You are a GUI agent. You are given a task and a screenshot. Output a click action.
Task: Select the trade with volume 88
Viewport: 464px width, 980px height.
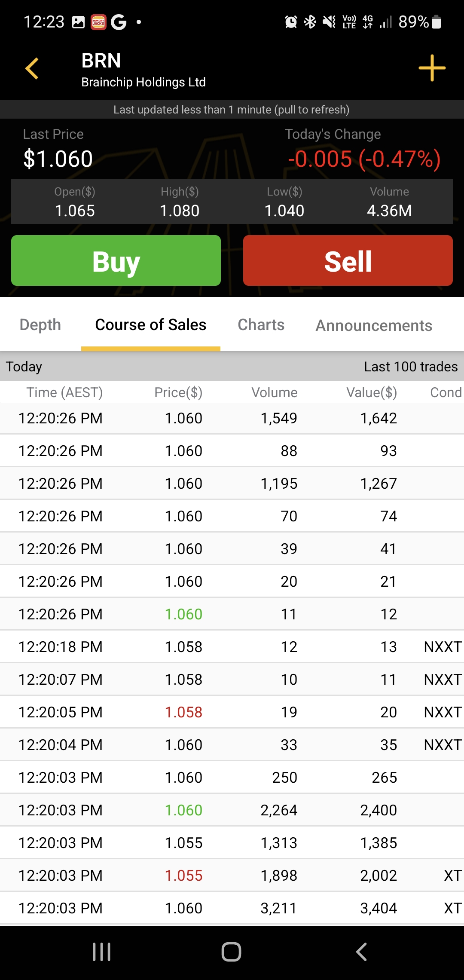tap(232, 451)
